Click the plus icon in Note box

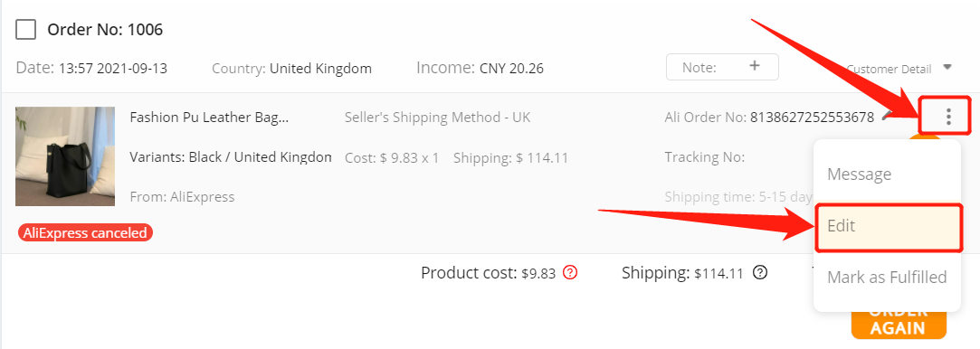click(755, 66)
